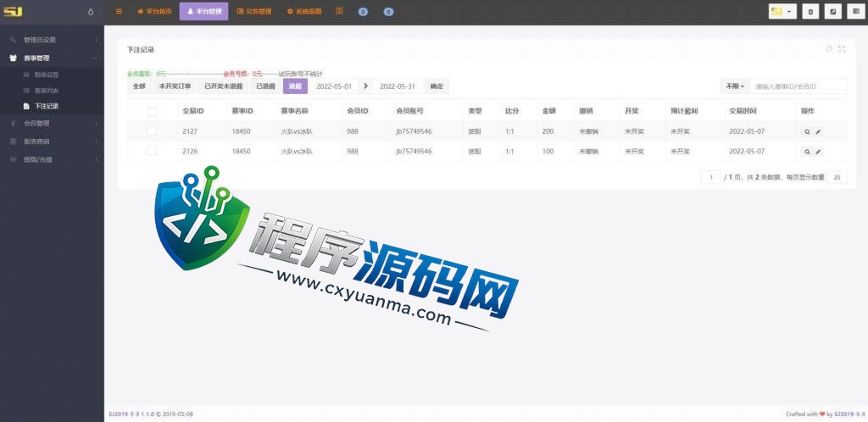Viewport: 868px width, 422px height.
Task: Click the water drop icon beside SJ logo
Action: 91,12
